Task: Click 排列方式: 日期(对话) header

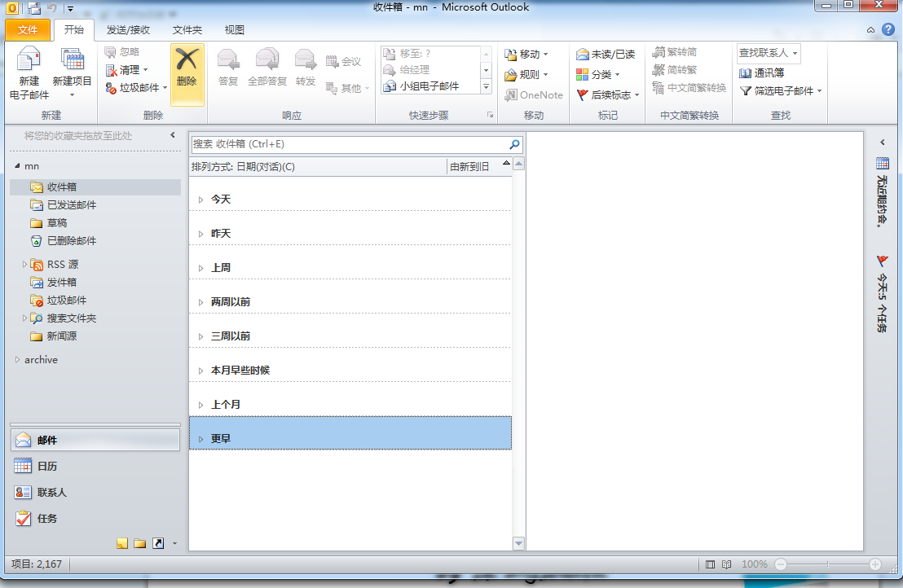Action: click(x=243, y=167)
